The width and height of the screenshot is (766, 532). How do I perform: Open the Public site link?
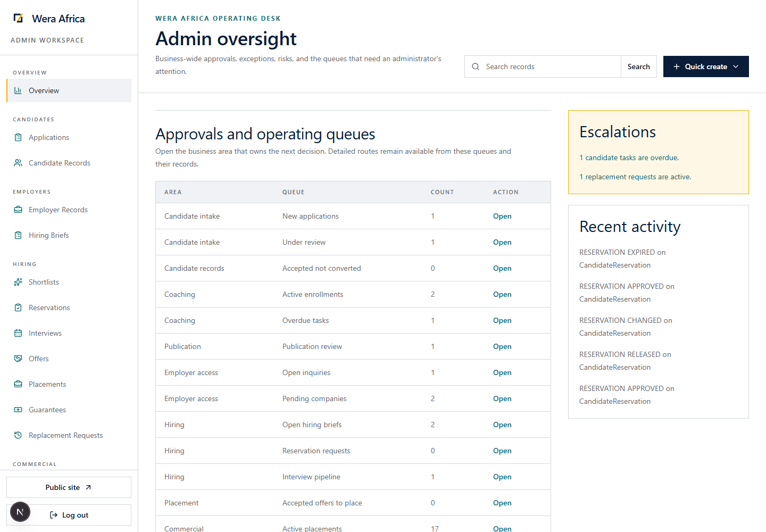(69, 487)
